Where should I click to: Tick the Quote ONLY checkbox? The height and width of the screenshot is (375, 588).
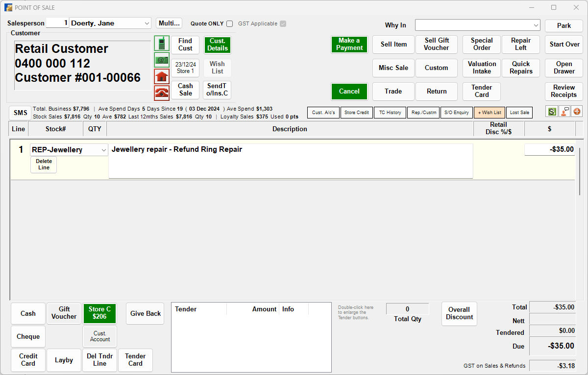(230, 23)
